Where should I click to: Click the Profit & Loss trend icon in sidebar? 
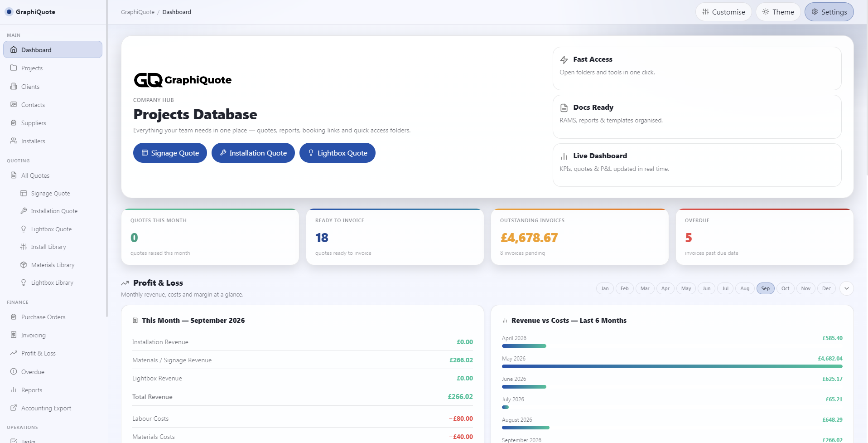point(14,353)
